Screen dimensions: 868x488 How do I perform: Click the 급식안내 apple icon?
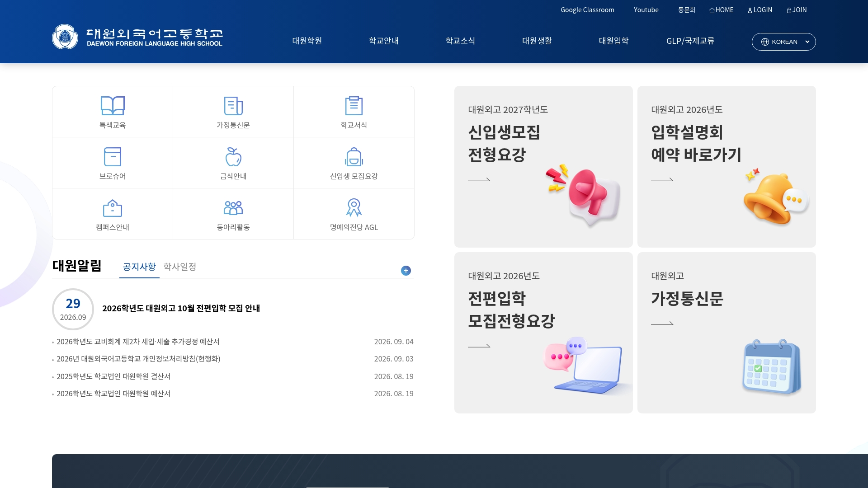coord(233,157)
